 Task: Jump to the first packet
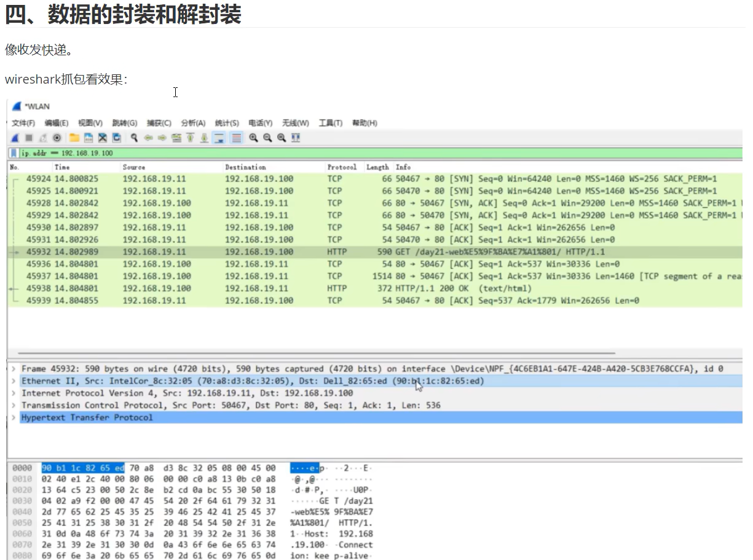tap(191, 138)
